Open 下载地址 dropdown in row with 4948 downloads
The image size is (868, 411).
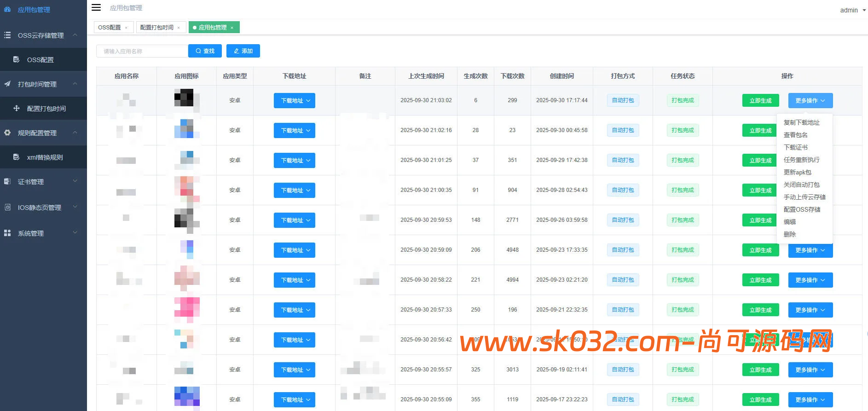tap(295, 250)
